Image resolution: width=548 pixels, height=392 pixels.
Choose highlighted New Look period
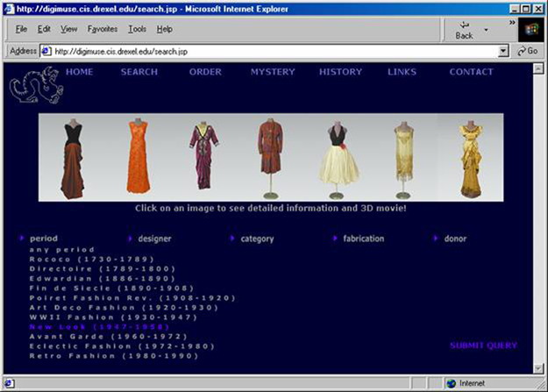(100, 327)
